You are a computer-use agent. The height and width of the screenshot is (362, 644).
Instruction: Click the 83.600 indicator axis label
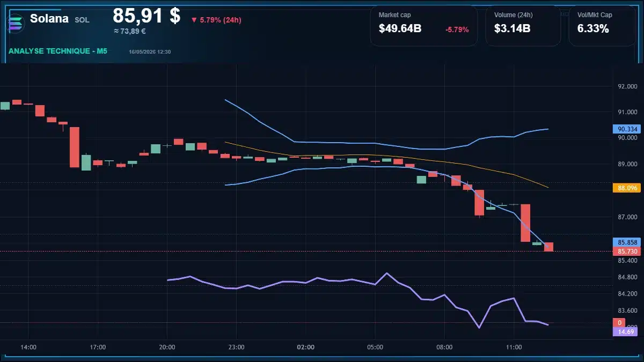627,311
